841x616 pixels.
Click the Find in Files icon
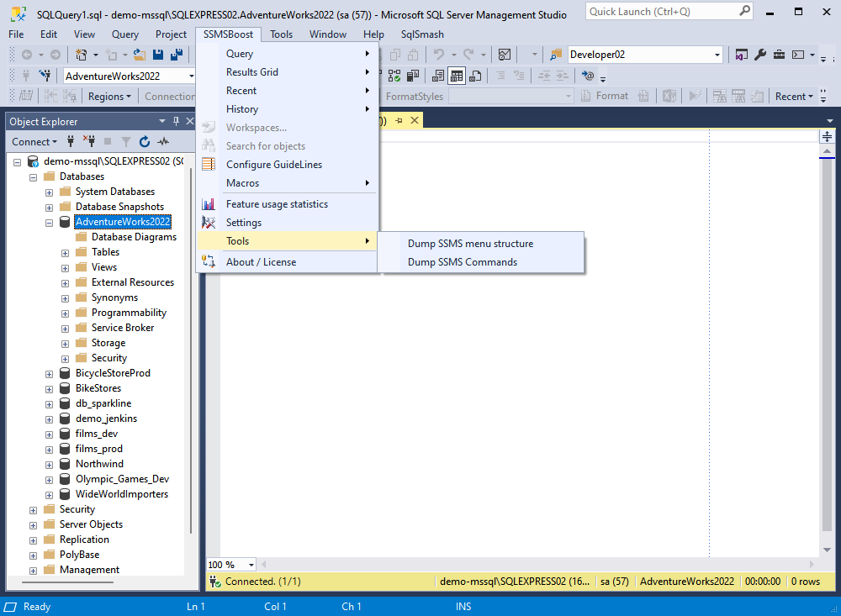click(556, 55)
